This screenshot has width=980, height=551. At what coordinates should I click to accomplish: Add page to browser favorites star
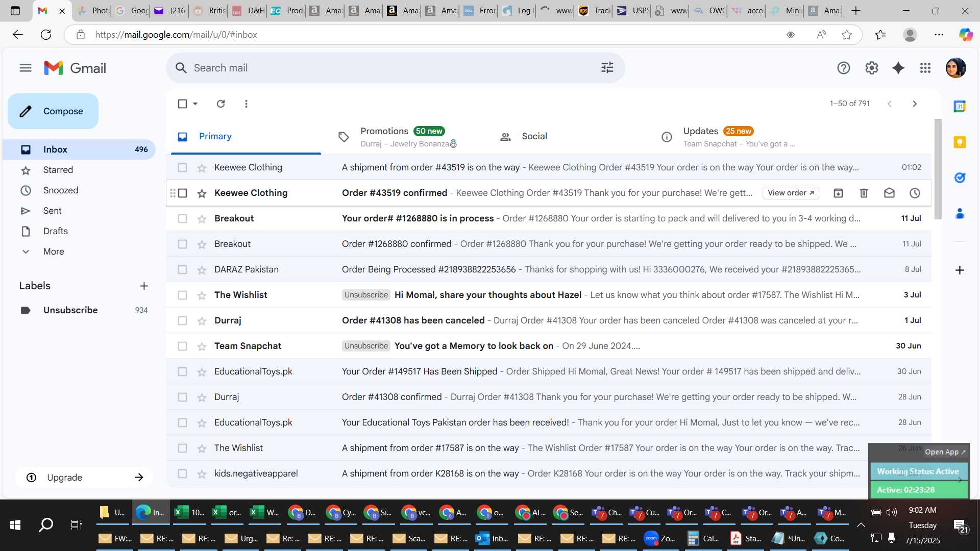point(847,35)
